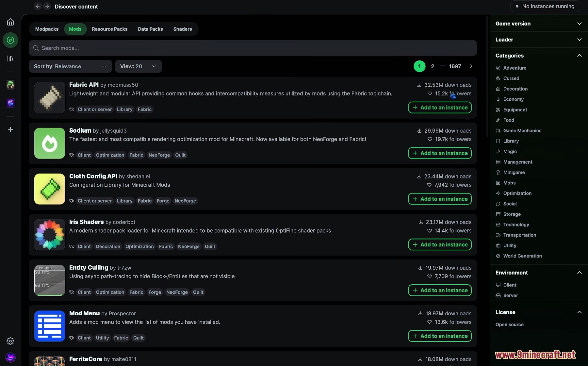Toggle the Storage category filter
The width and height of the screenshot is (588, 366).
[x=508, y=214]
